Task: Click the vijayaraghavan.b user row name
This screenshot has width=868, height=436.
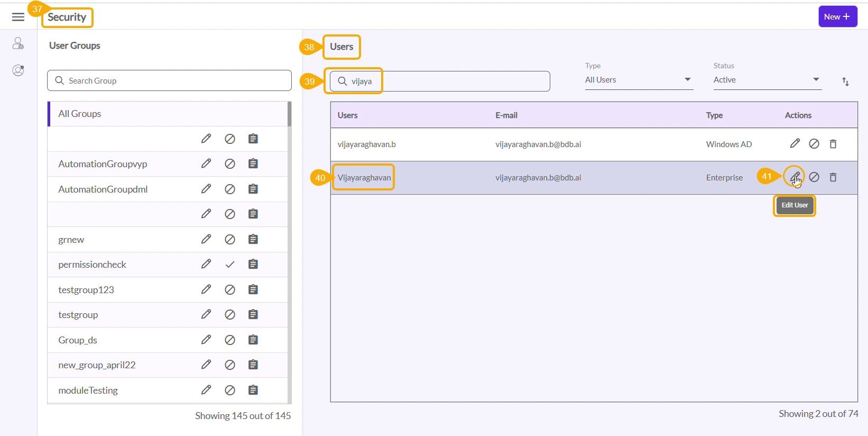Action: pos(366,144)
